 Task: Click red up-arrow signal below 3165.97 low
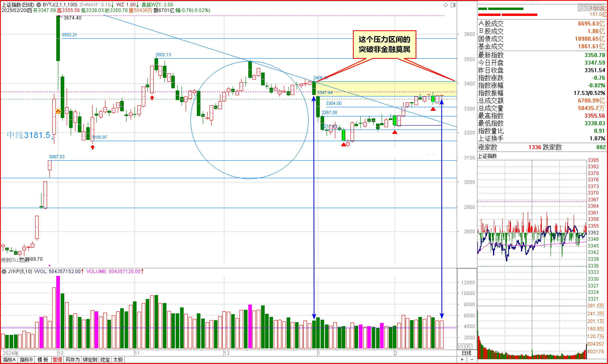click(93, 147)
